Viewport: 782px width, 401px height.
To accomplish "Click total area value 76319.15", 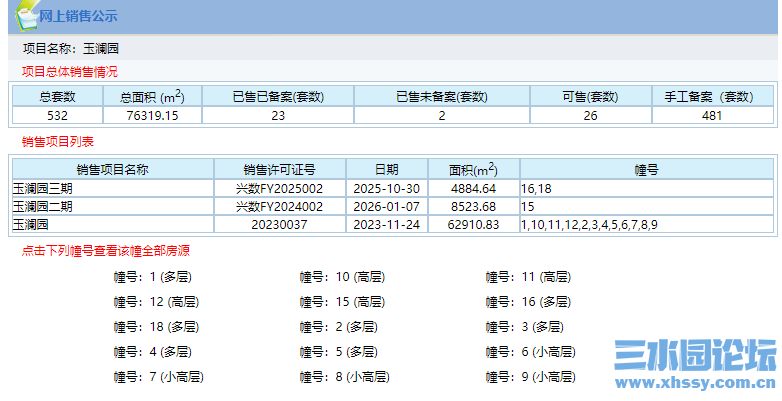I will [152, 116].
